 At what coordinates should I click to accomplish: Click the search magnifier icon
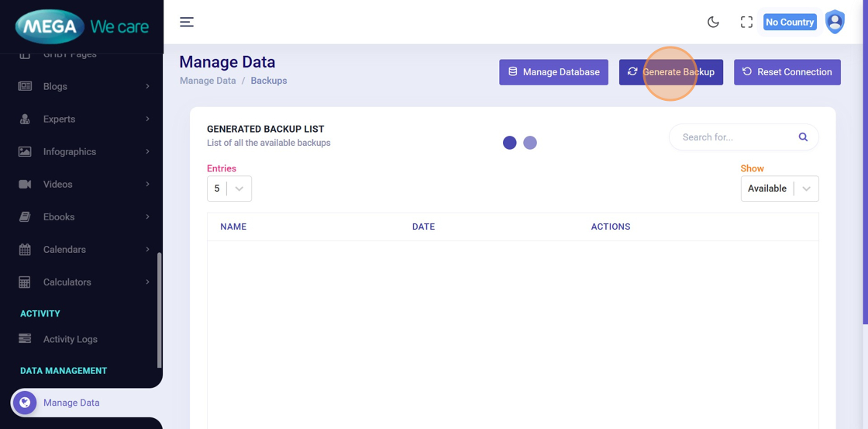coord(803,137)
